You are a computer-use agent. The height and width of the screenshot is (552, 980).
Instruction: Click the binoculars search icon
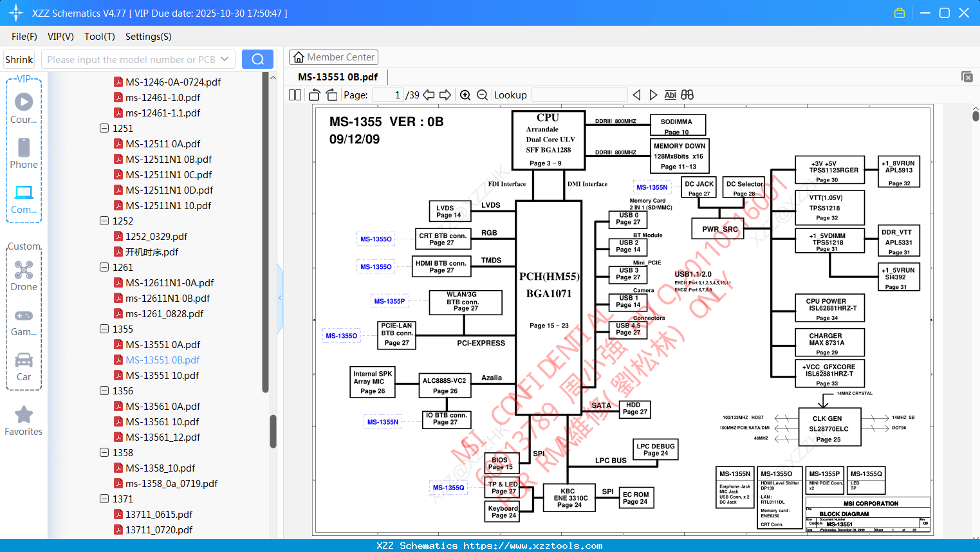687,95
